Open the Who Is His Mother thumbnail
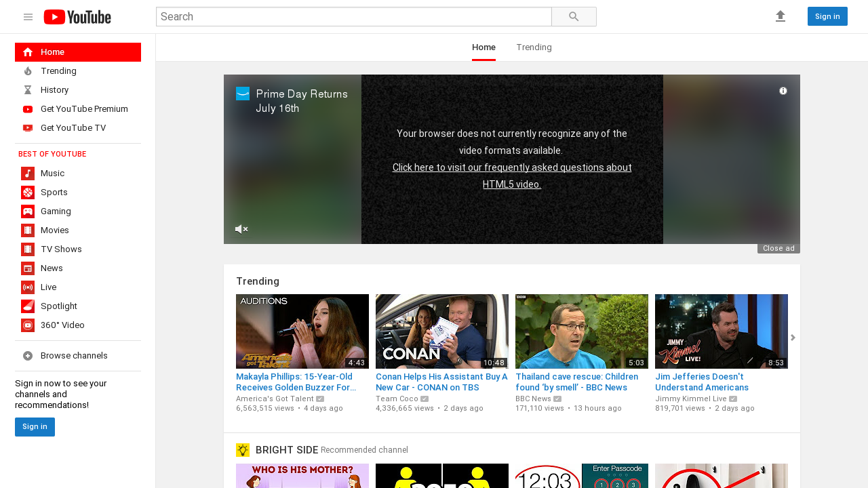Screen dimensions: 868x488 [302, 476]
